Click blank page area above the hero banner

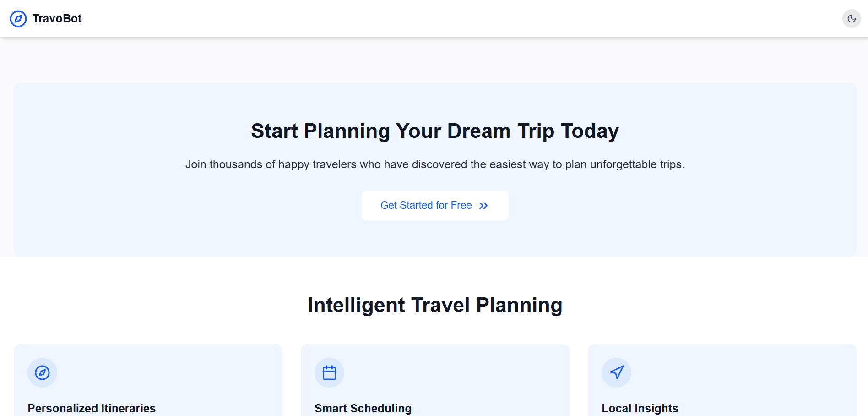coord(435,60)
